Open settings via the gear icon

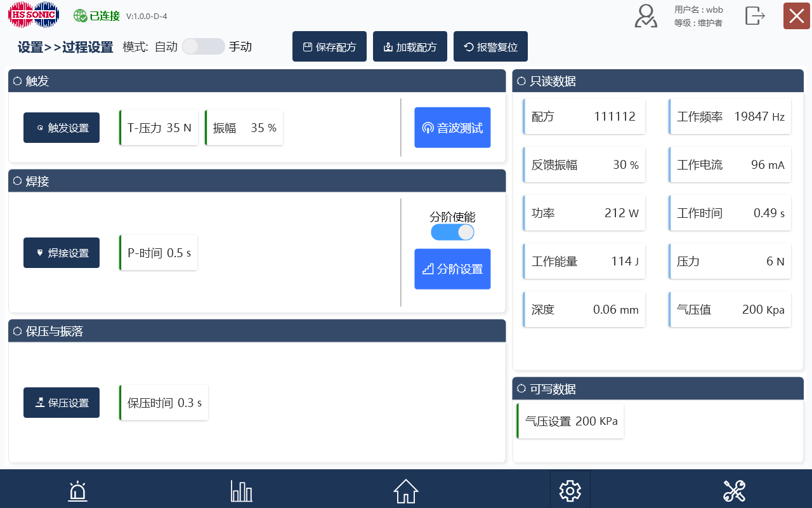[569, 490]
